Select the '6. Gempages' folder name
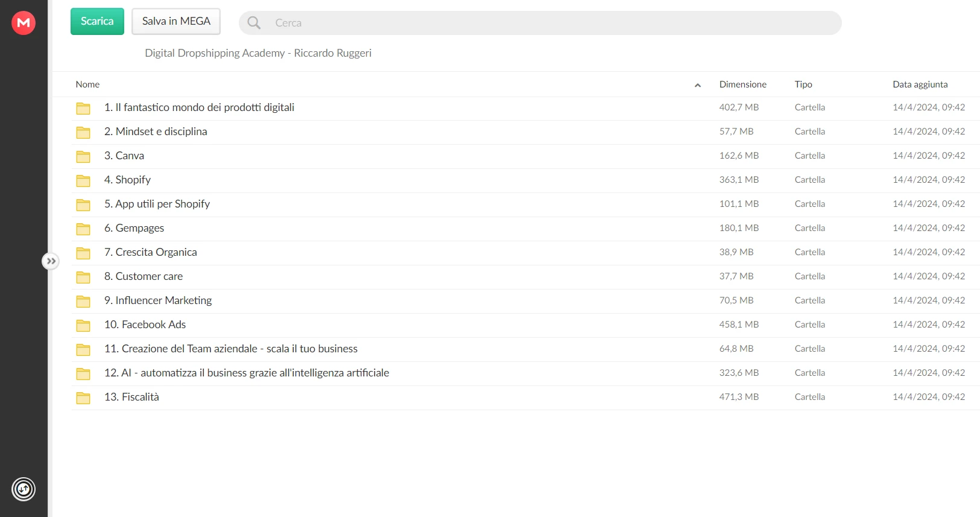This screenshot has height=517, width=980. pos(134,228)
